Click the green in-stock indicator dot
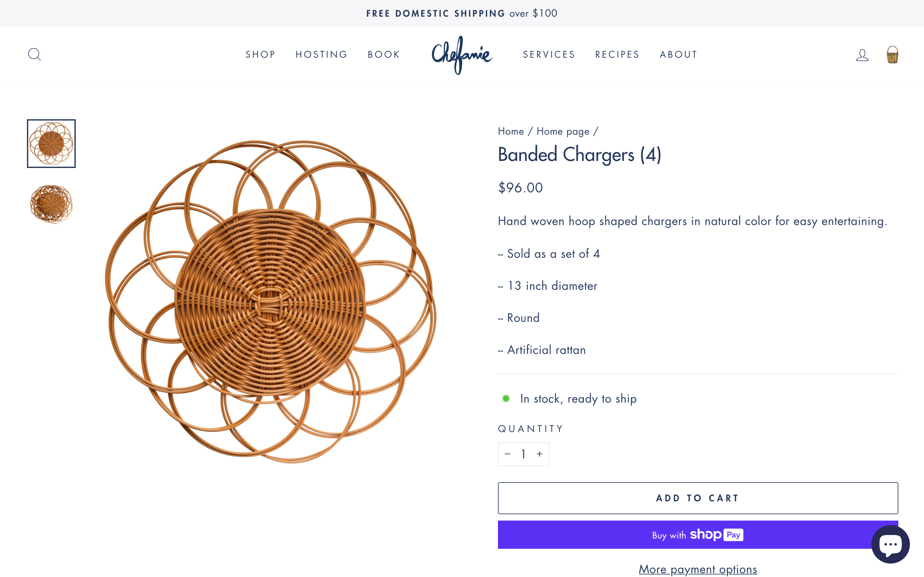This screenshot has width=924, height=577. coord(506,398)
